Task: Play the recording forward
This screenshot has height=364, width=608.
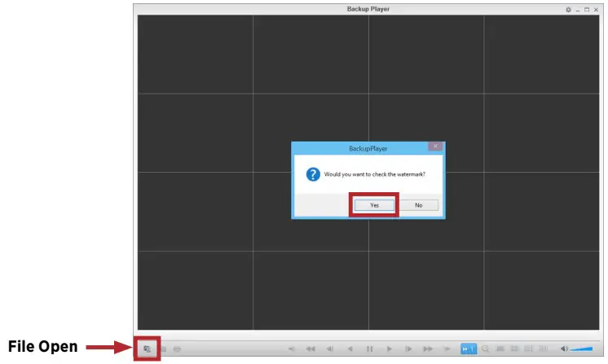Action: point(390,349)
